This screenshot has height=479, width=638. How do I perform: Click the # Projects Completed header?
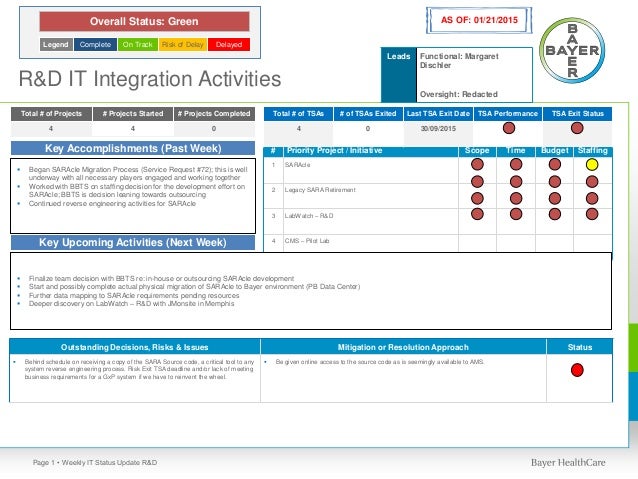214,114
